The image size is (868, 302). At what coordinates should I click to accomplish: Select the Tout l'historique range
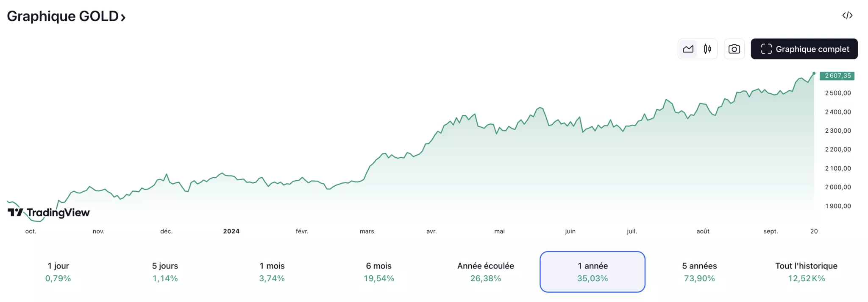[x=806, y=272]
